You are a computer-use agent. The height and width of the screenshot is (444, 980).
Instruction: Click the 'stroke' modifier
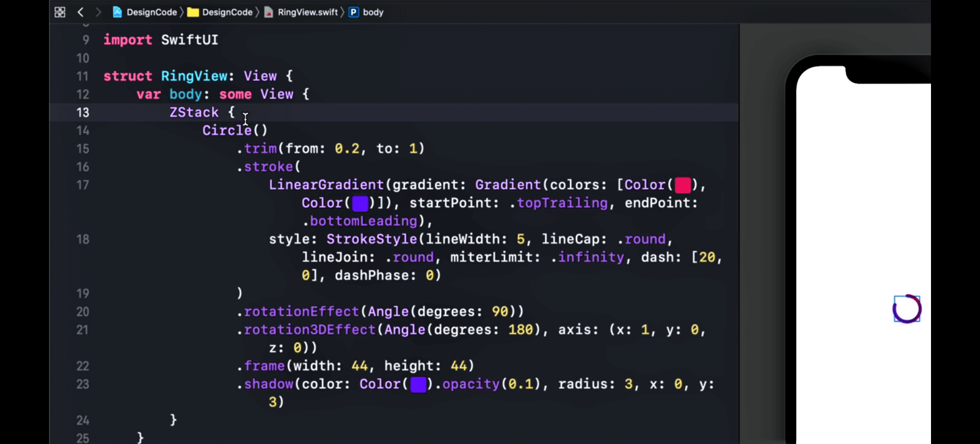268,166
